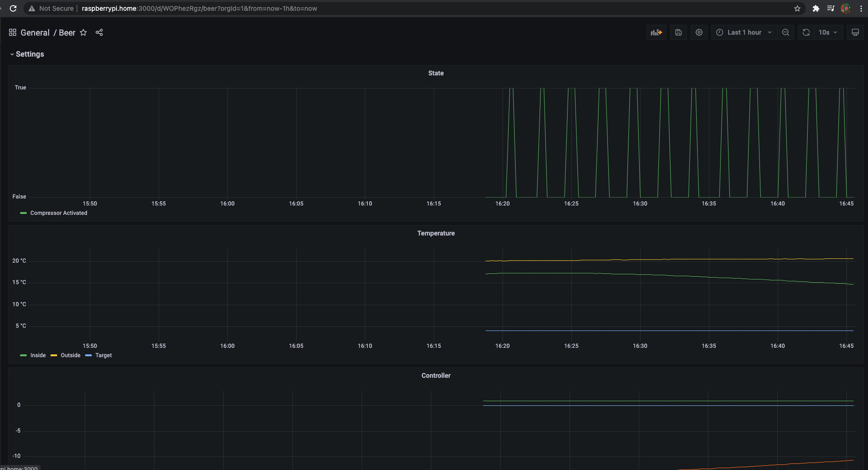Change the green Inside series color swatch
868x470 pixels.
click(23, 355)
